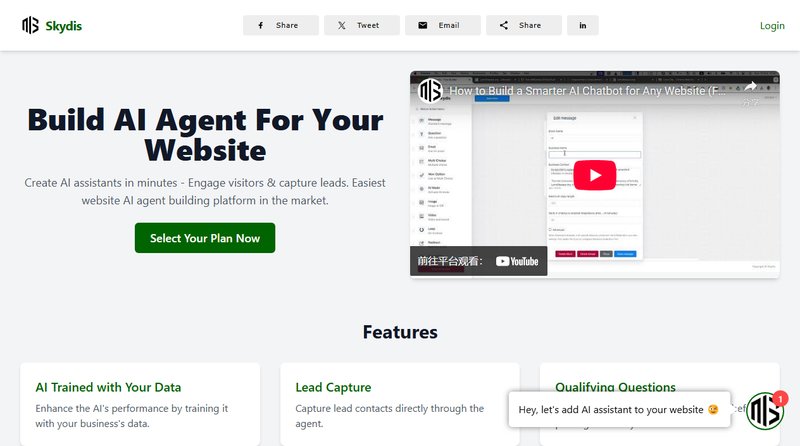Click the Qualifying Questions feature heading
This screenshot has width=800, height=446.
607,387
